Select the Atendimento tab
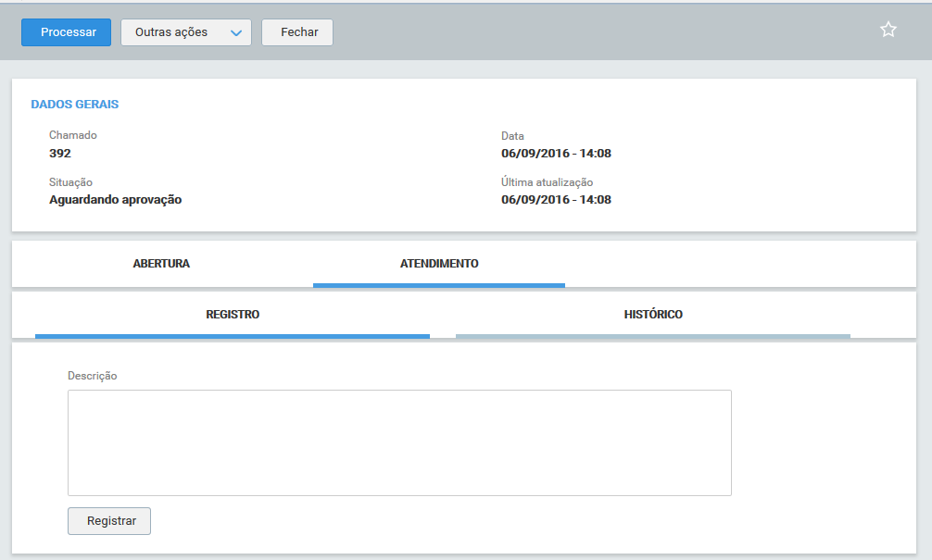Screen dimensions: 932x560 tap(439, 264)
